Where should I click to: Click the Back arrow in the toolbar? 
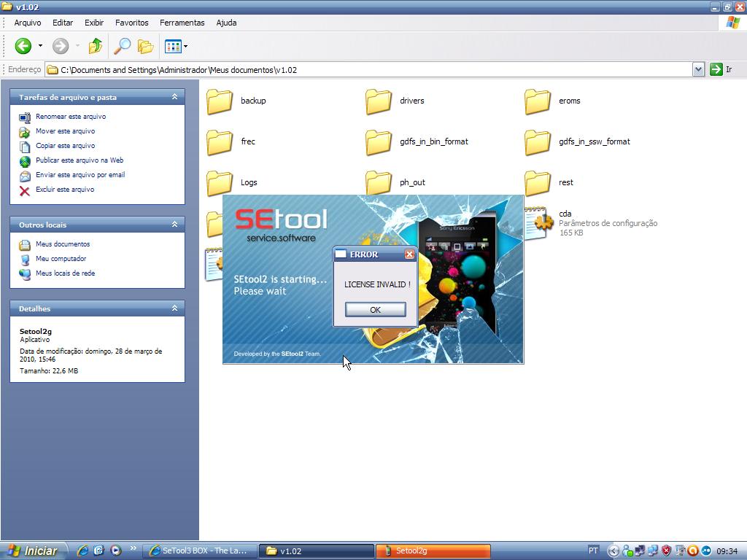click(x=23, y=46)
